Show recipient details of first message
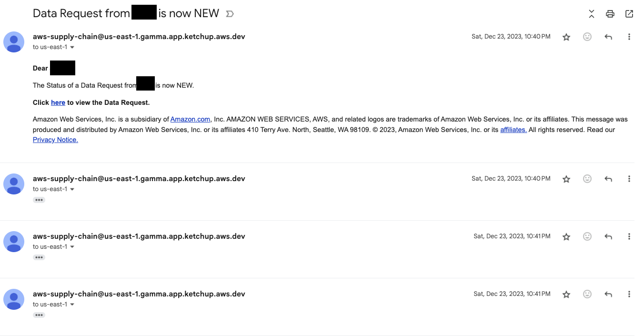The height and width of the screenshot is (336, 644). 72,47
